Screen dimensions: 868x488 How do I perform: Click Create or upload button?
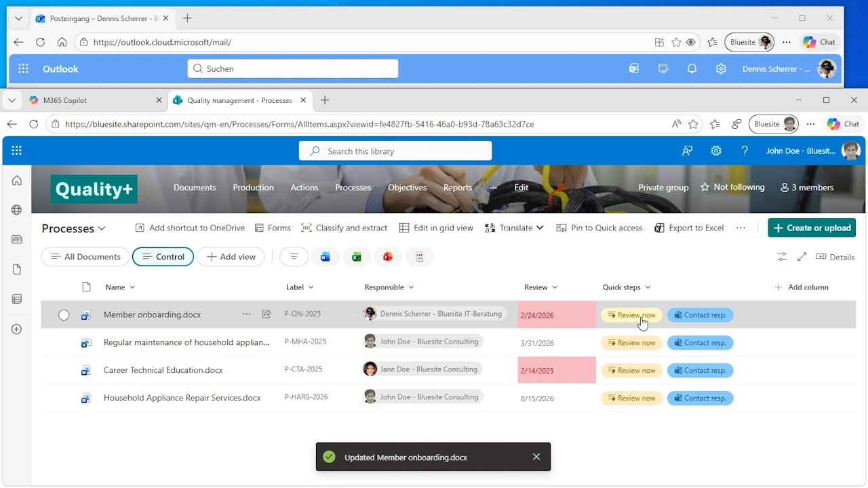tap(812, 228)
